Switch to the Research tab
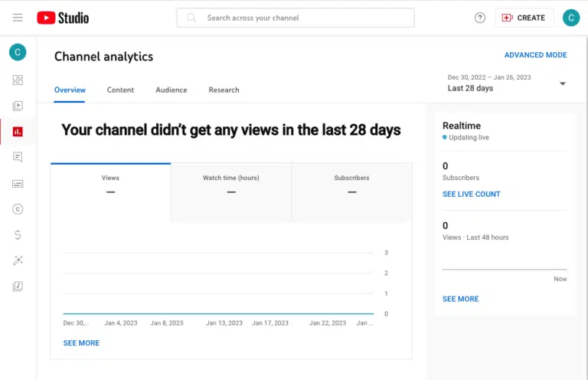This screenshot has height=380, width=588. point(224,90)
